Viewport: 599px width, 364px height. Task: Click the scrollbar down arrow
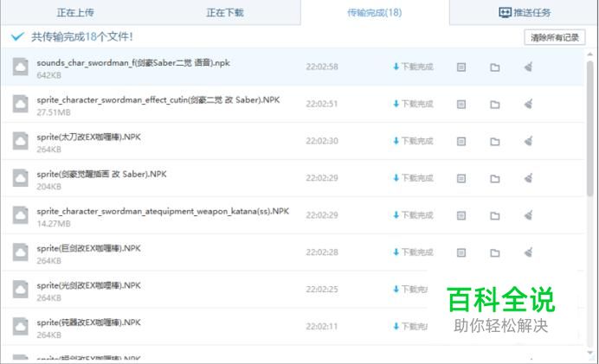pyautogui.click(x=590, y=353)
